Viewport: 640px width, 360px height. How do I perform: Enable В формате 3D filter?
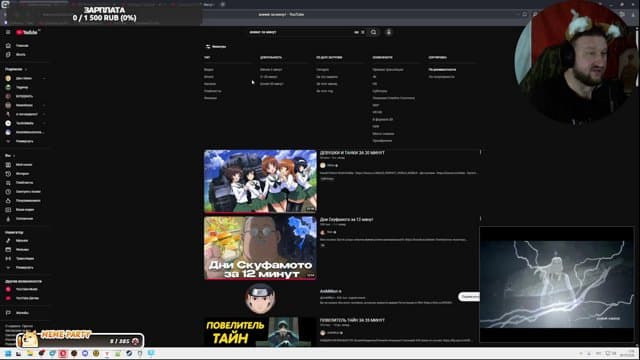pos(382,119)
